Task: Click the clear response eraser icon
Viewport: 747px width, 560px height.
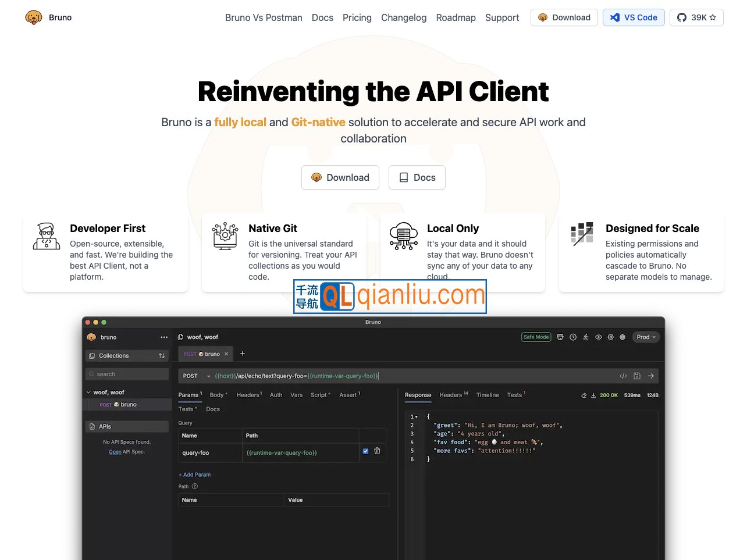Action: coord(584,395)
